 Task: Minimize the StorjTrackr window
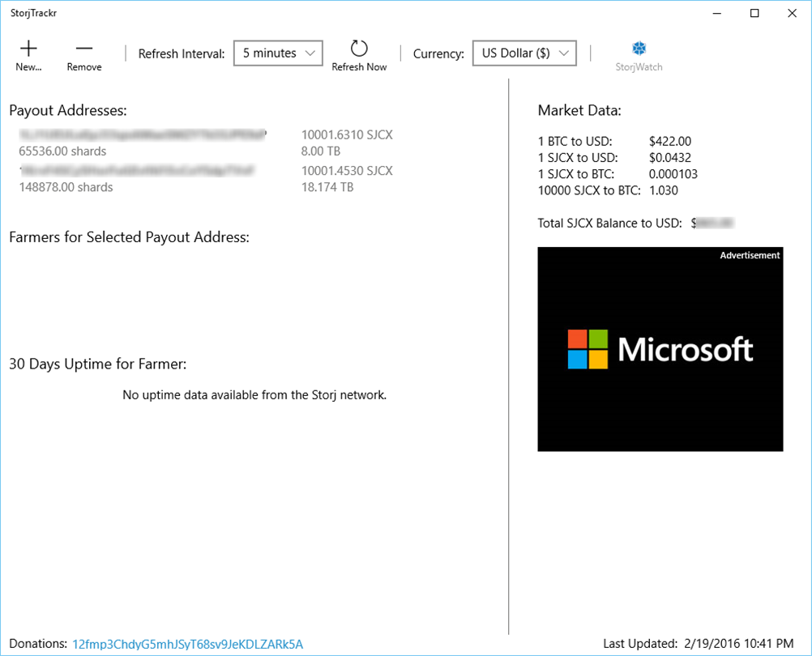pos(717,13)
